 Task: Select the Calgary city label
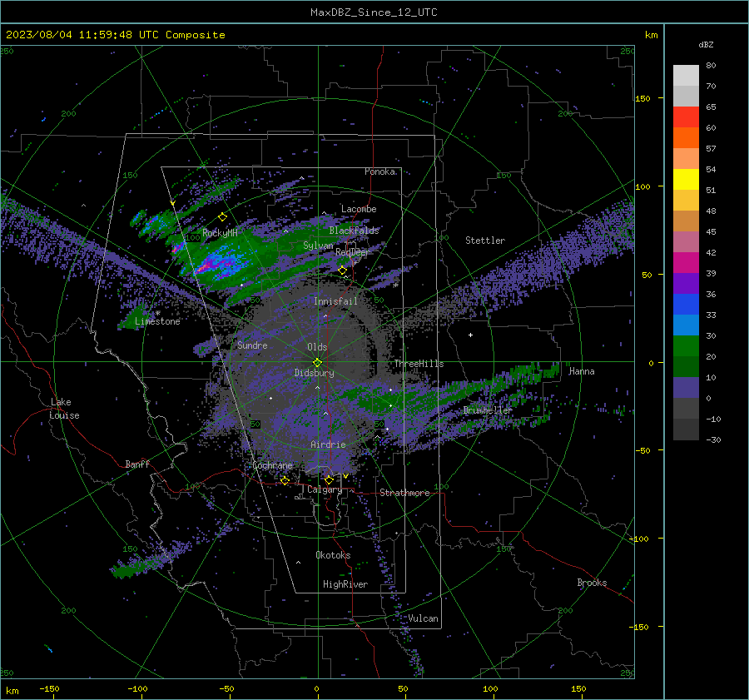[325, 489]
